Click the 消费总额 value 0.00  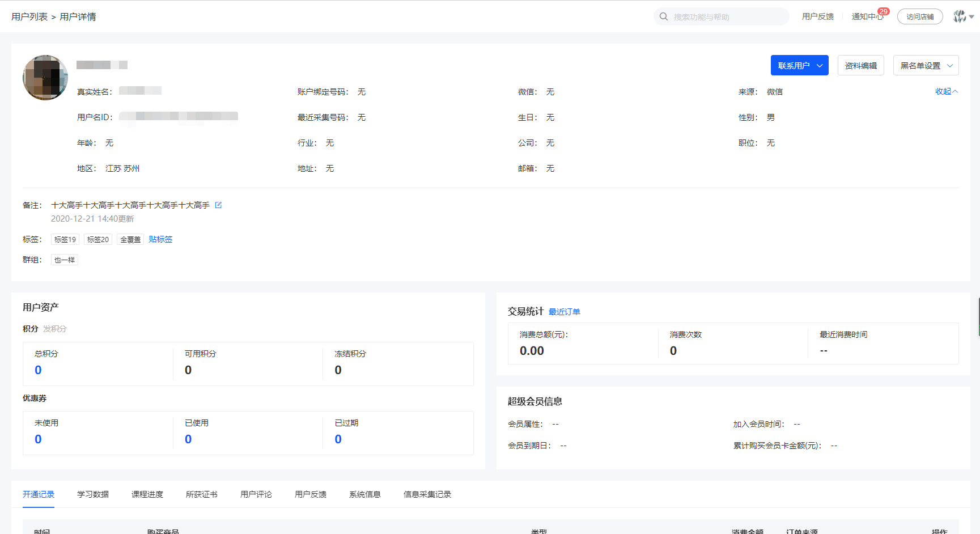tap(532, 350)
